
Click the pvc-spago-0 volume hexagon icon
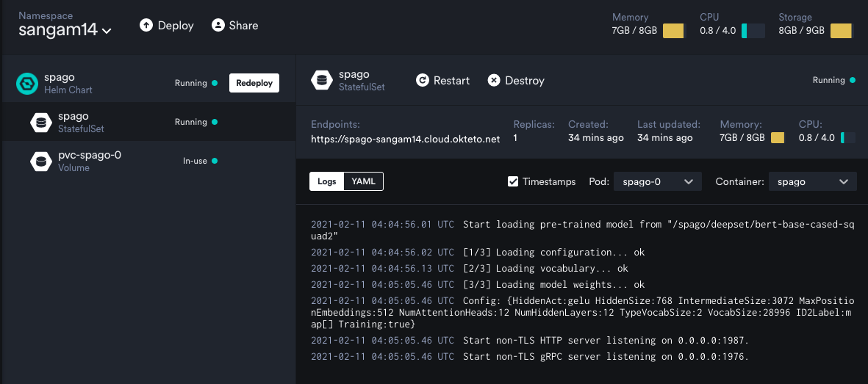click(x=41, y=161)
